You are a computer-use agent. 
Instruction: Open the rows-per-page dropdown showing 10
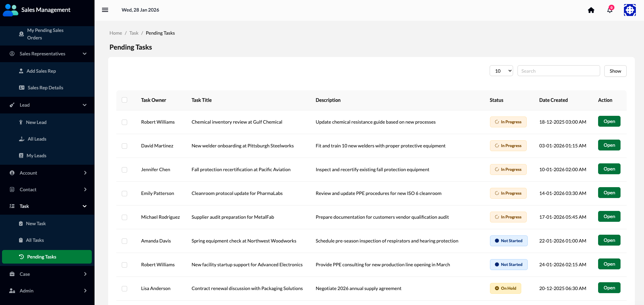click(x=501, y=71)
